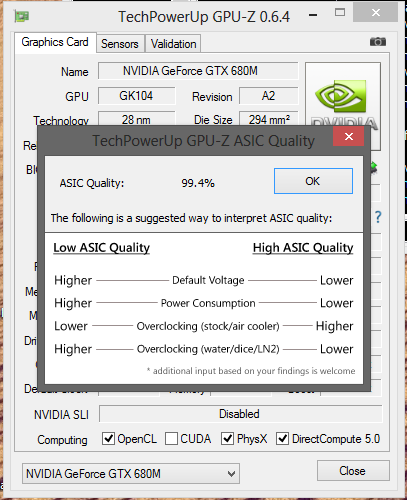
Task: Switch to the Graphics Card tab
Action: pos(55,42)
